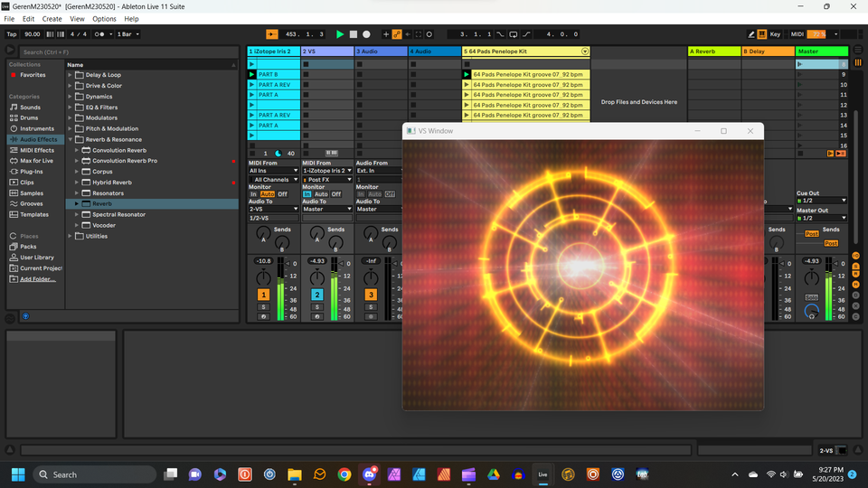The width and height of the screenshot is (868, 488).
Task: Collapse the Reverb & Resonance folder
Action: click(71, 139)
